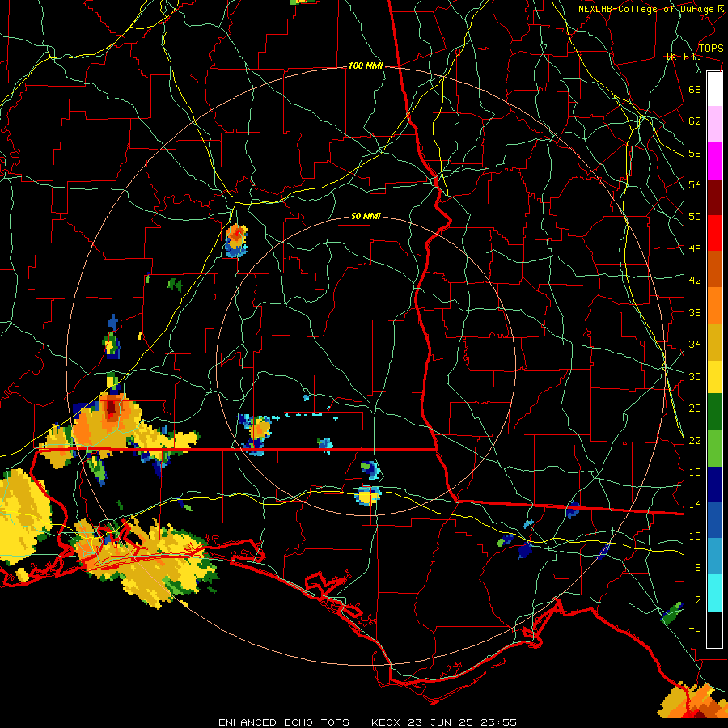Click the legend value '10'

point(695,536)
